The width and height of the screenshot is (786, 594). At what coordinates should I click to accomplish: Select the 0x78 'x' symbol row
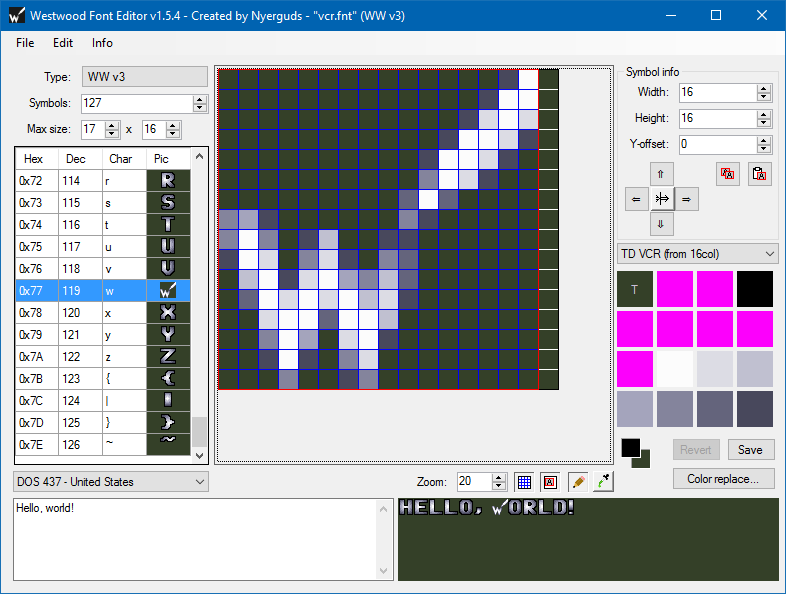point(103,313)
